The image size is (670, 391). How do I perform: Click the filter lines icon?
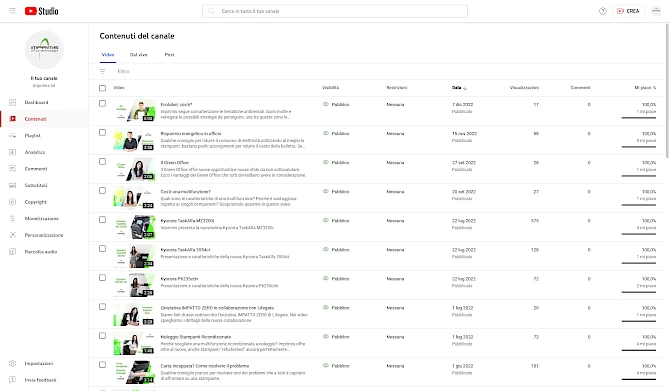click(x=103, y=71)
